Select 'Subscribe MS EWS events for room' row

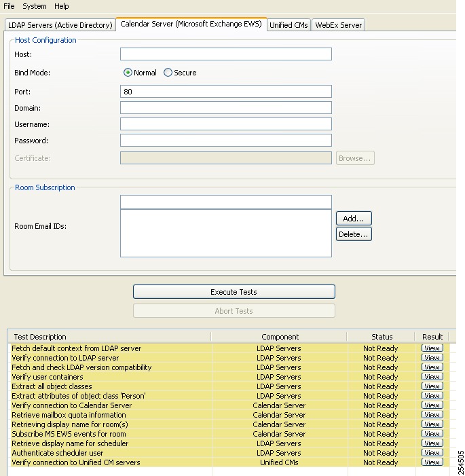pos(69,434)
